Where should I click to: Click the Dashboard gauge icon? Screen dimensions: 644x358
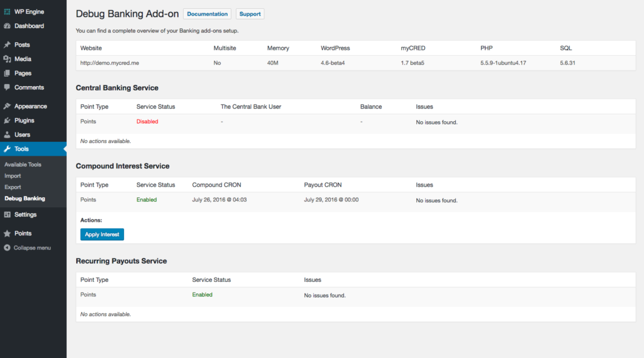click(x=7, y=26)
